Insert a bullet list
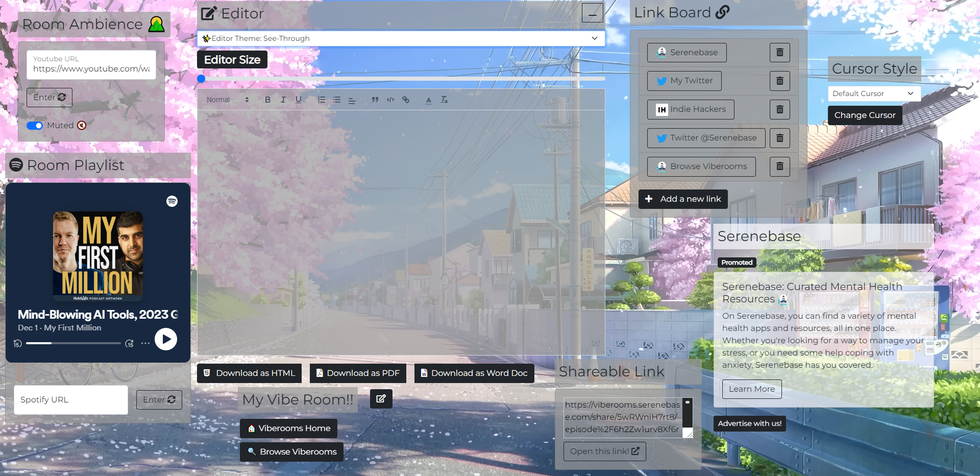 tap(336, 100)
